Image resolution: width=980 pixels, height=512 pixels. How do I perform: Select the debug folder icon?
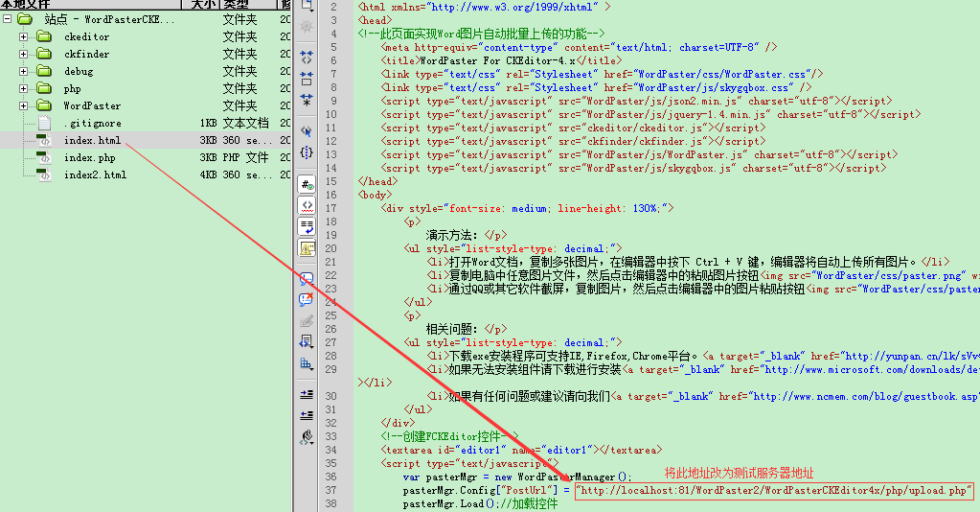44,71
